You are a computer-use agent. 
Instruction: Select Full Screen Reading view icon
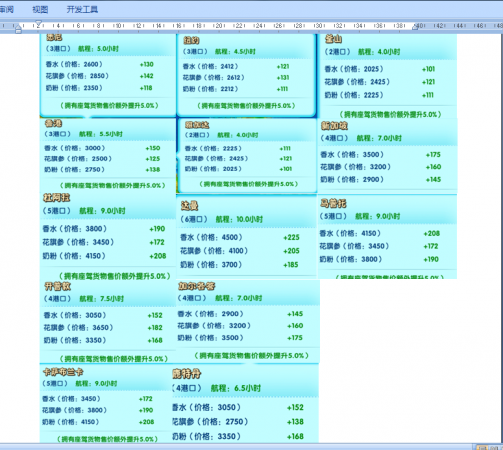(494, 447)
